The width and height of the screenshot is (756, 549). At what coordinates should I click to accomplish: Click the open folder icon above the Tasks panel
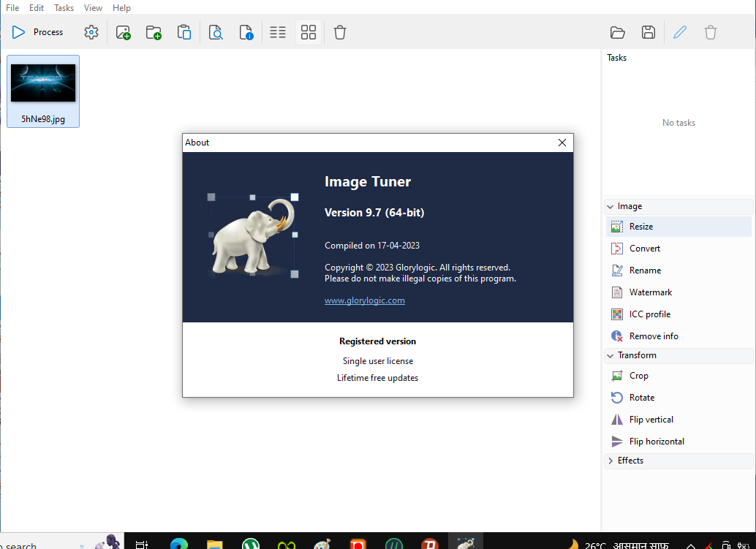618,32
